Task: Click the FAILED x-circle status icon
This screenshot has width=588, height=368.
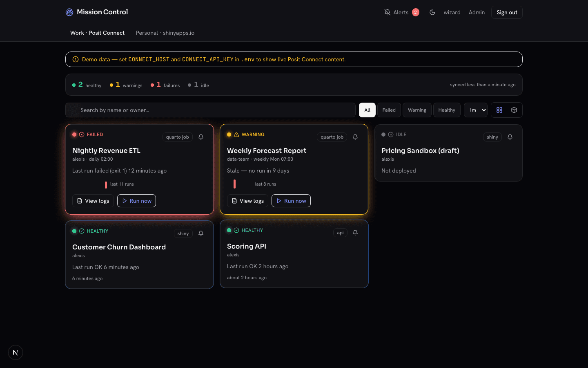Action: [x=82, y=135]
